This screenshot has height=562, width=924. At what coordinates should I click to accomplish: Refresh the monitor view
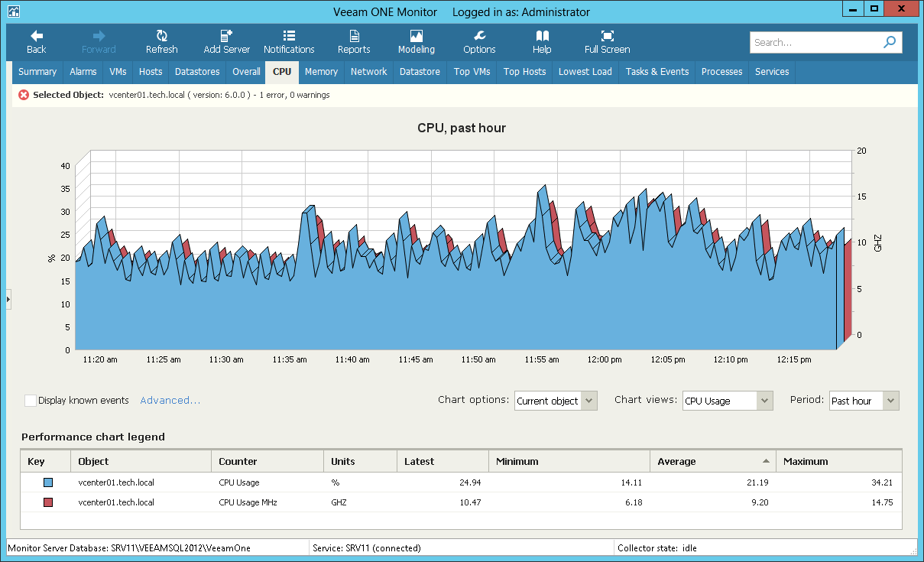coord(161,42)
